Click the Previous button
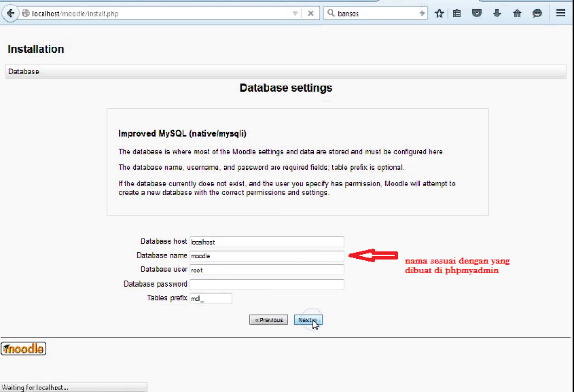This screenshot has height=392, width=574. (268, 319)
